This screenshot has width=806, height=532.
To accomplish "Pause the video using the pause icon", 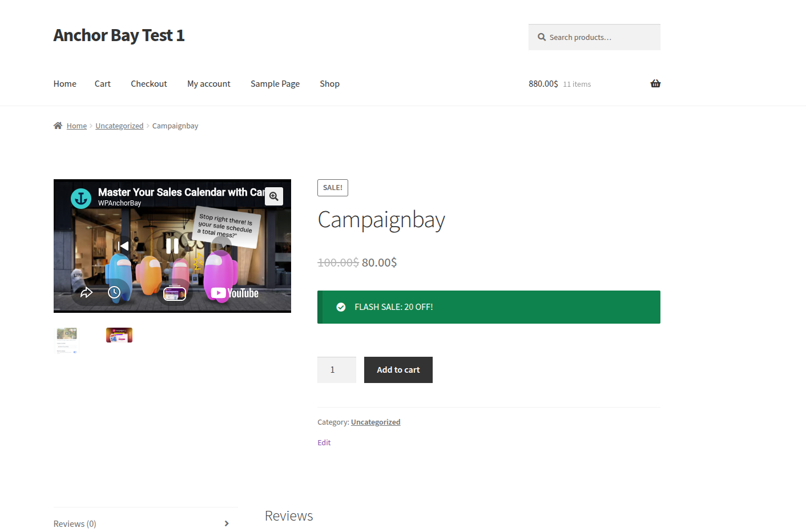I will [172, 245].
